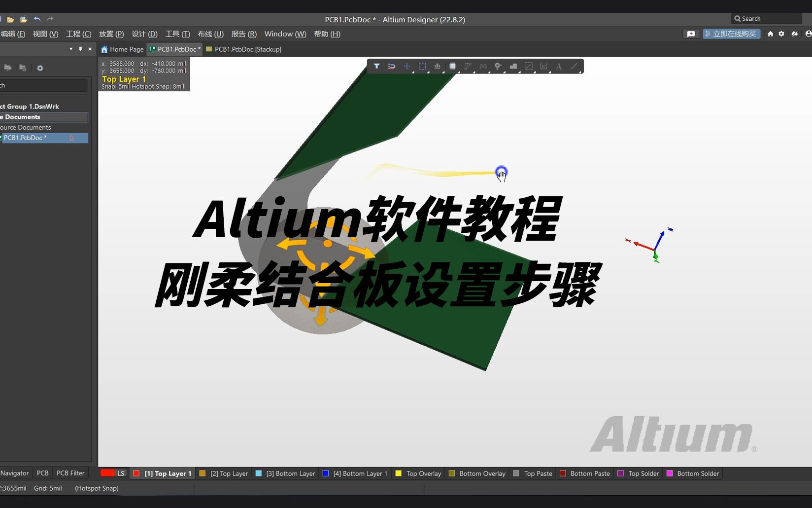Close the Projects panel

[90, 49]
